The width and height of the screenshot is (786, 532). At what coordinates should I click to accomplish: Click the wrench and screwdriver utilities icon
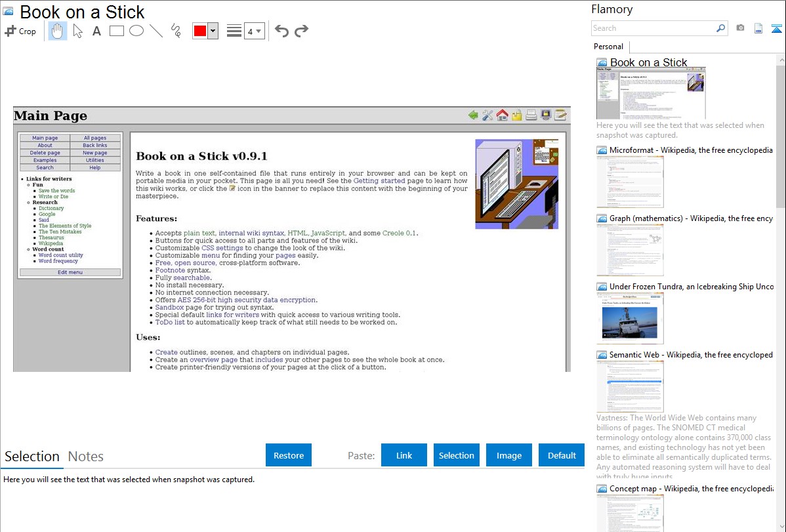pos(487,115)
